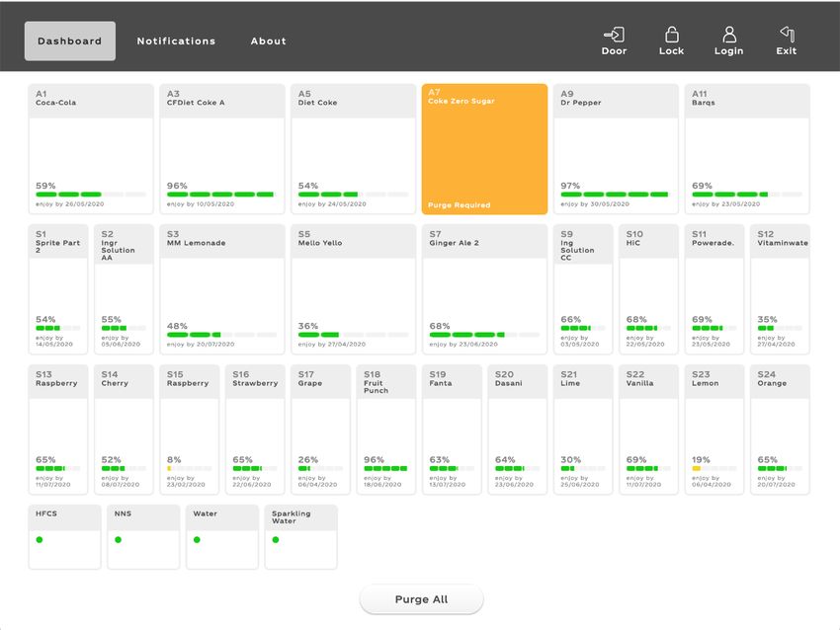Select the S21 Lime card

(x=583, y=430)
